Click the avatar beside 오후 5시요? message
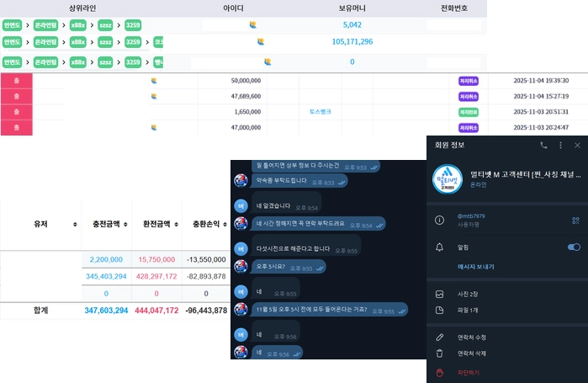Viewport: 588px width, 383px height. click(241, 266)
